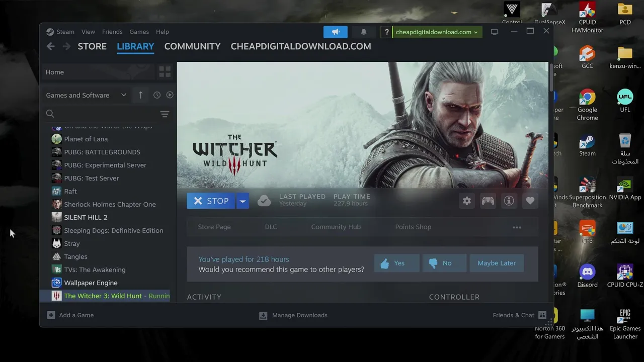Image resolution: width=644 pixels, height=362 pixels.
Task: Click the Witcher 3 hero banner image
Action: coord(362,125)
